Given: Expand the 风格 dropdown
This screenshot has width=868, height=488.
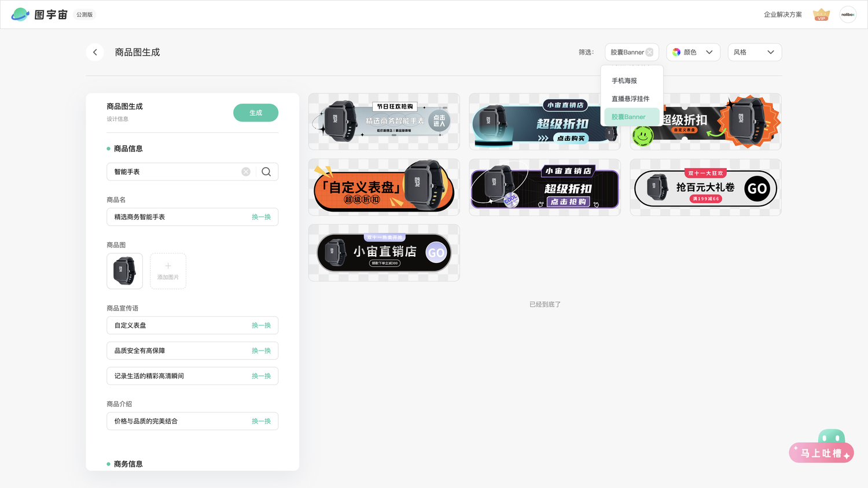Looking at the screenshot, I should coord(755,52).
